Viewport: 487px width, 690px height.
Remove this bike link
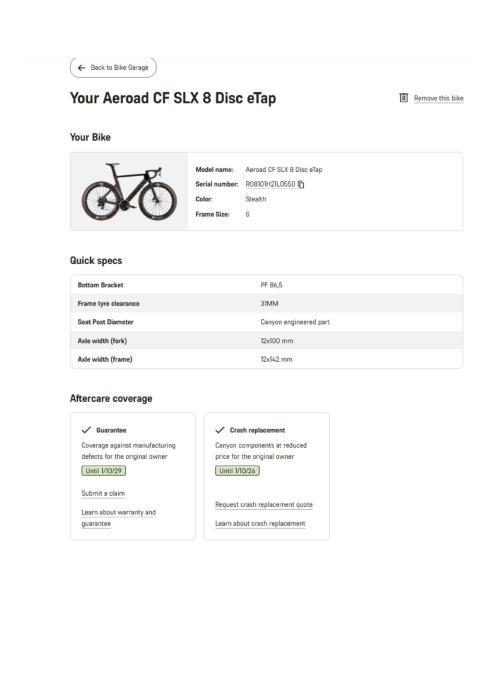tap(439, 98)
